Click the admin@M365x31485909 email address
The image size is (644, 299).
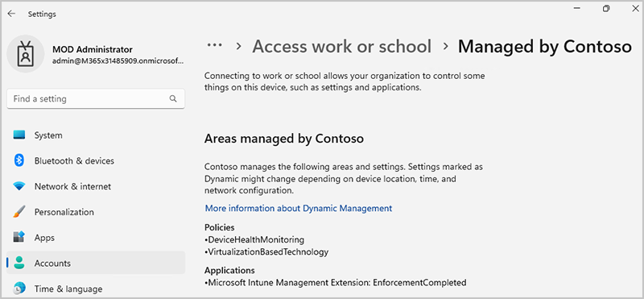(118, 61)
